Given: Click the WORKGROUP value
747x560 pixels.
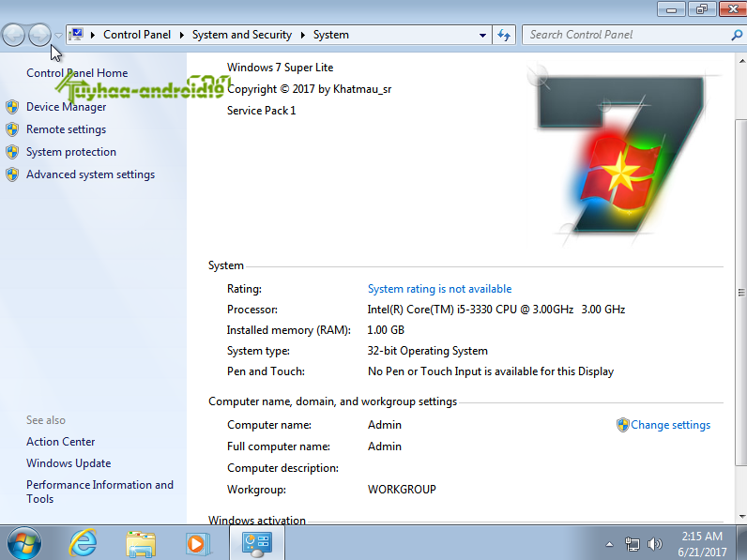Looking at the screenshot, I should click(402, 490).
